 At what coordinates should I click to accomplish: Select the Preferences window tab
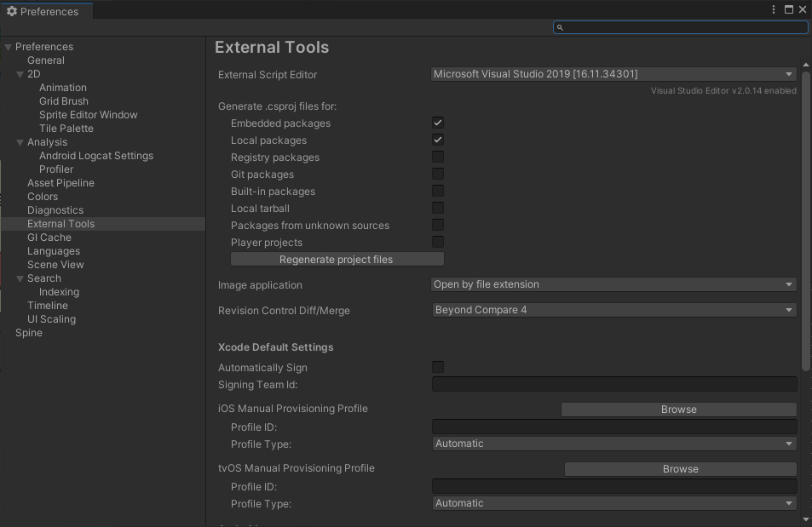point(47,11)
